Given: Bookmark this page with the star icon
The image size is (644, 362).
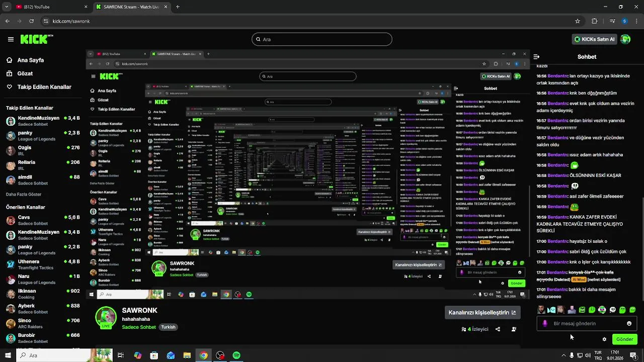Looking at the screenshot, I should (578, 21).
